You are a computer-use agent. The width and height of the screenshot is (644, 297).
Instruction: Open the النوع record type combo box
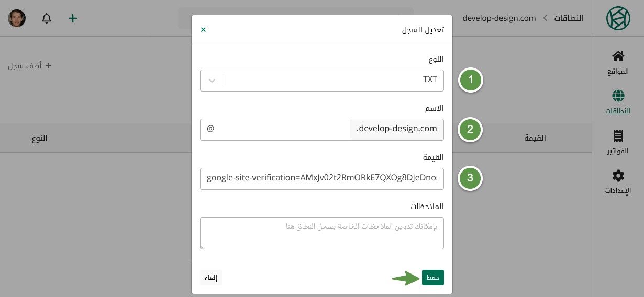(x=322, y=81)
